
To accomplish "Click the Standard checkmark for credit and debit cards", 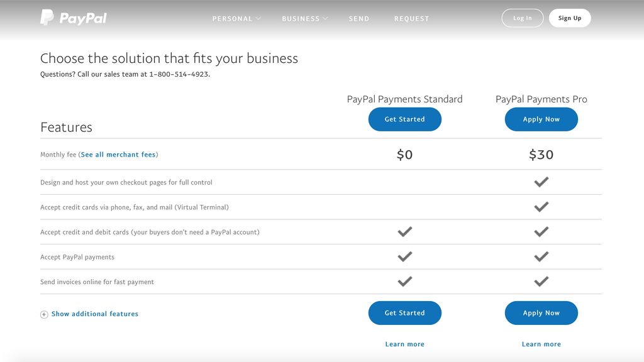I will [x=404, y=231].
